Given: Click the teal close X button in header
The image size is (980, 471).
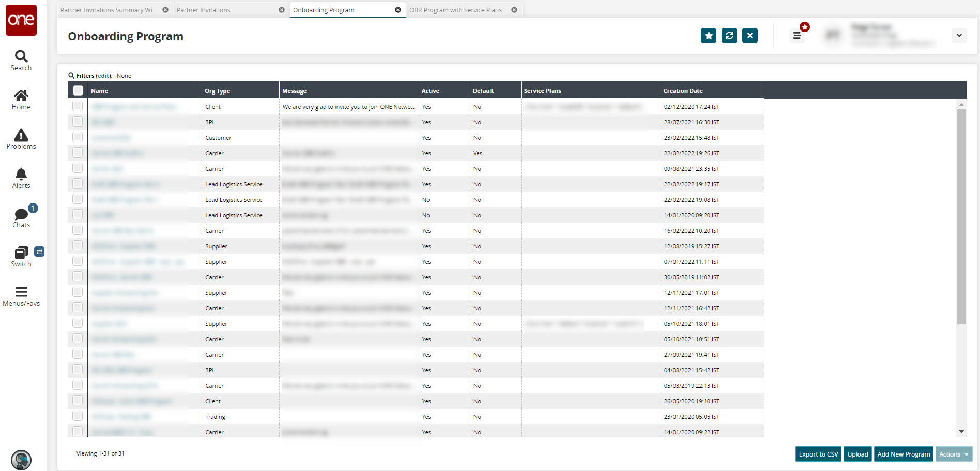Looking at the screenshot, I should coord(750,36).
